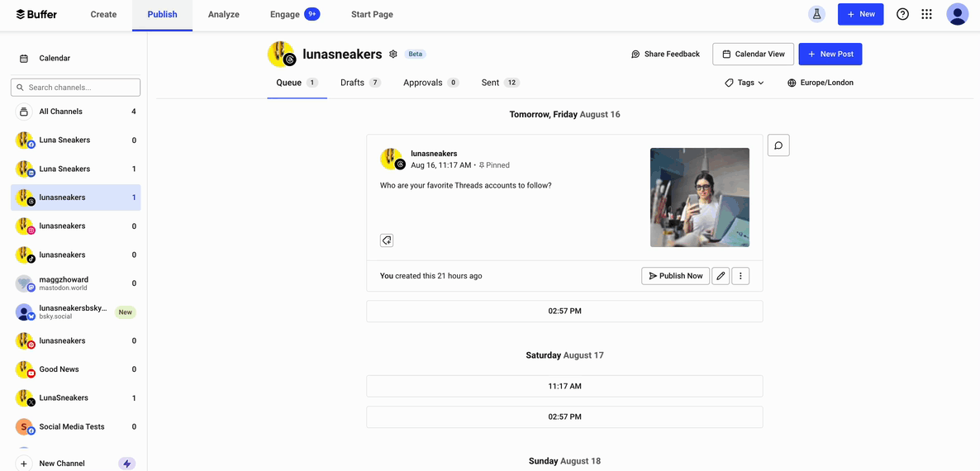
Task: Click the Calendar icon in sidebar
Action: point(24,59)
